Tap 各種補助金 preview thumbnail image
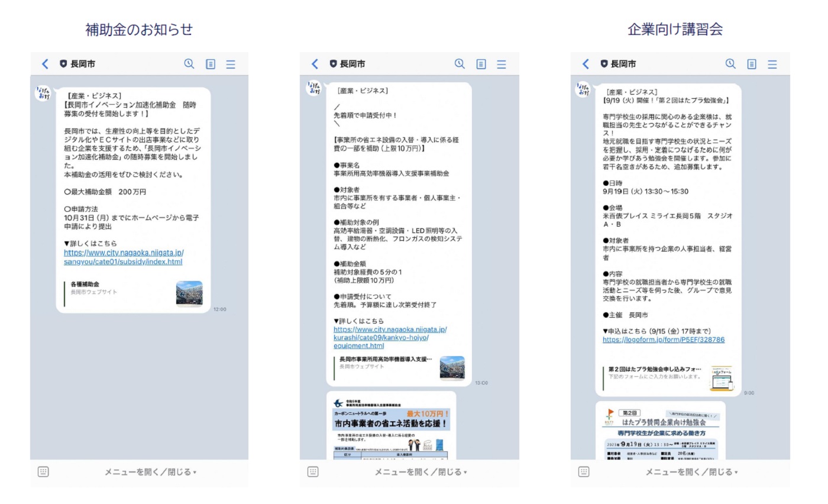This screenshot has height=504, width=828. (x=189, y=293)
